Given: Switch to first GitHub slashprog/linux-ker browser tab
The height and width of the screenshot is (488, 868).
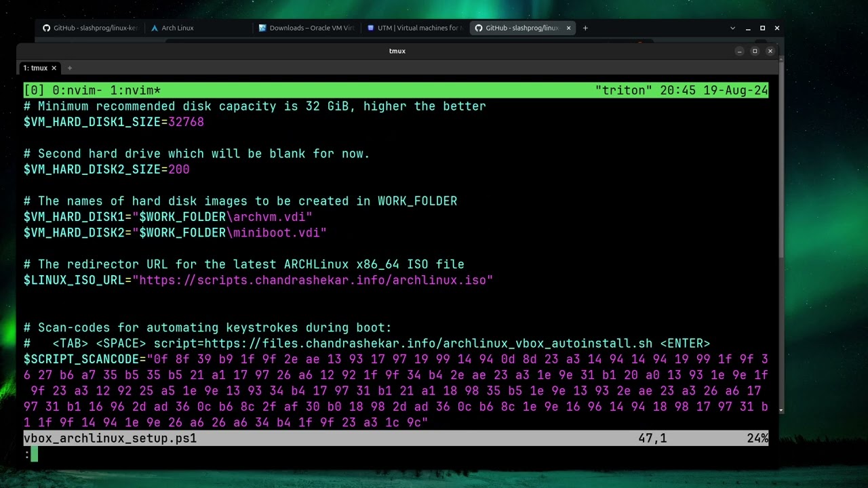Looking at the screenshot, I should coord(90,28).
